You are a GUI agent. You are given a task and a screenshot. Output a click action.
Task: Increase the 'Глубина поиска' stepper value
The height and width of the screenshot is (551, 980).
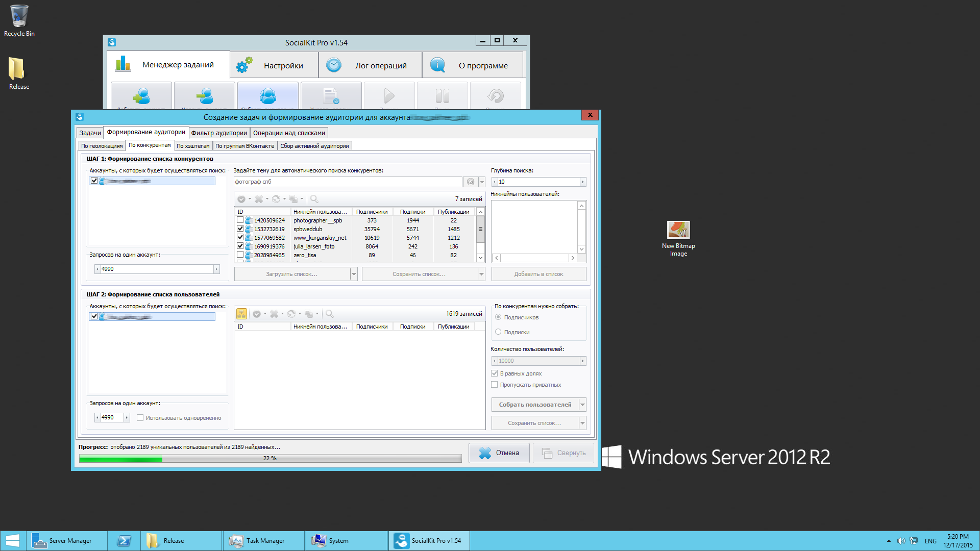tap(582, 182)
